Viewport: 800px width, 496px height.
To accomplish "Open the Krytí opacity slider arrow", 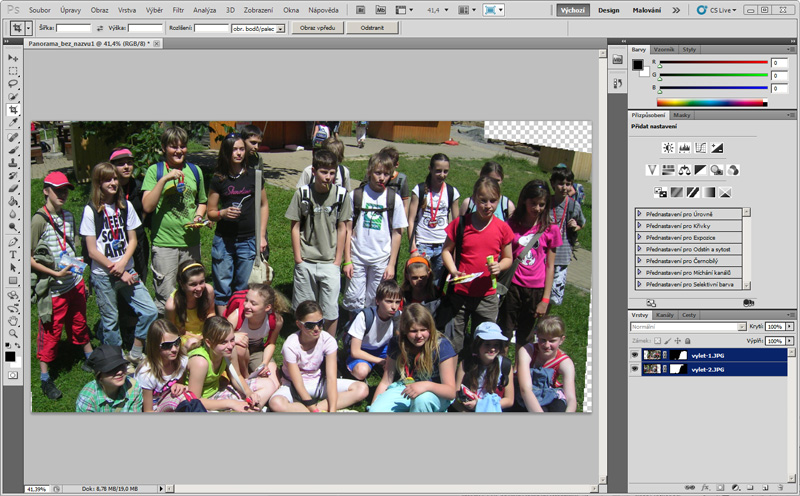I will pyautogui.click(x=790, y=327).
